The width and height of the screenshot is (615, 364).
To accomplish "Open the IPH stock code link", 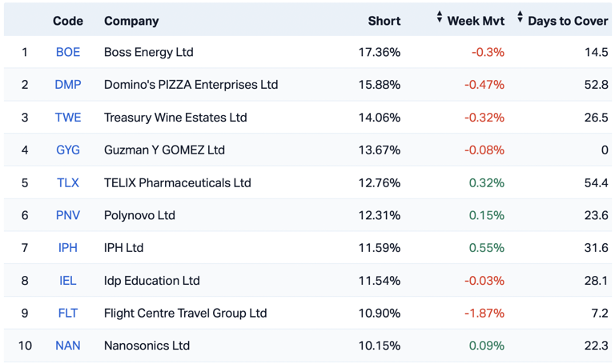I will 68,248.
